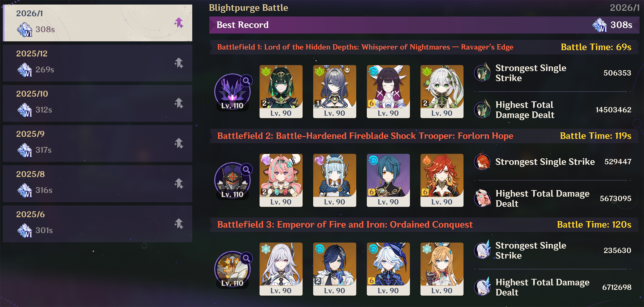Select the 2025/12 record with 269s
Screen dimensions: 644x307
pyautogui.click(x=98, y=63)
